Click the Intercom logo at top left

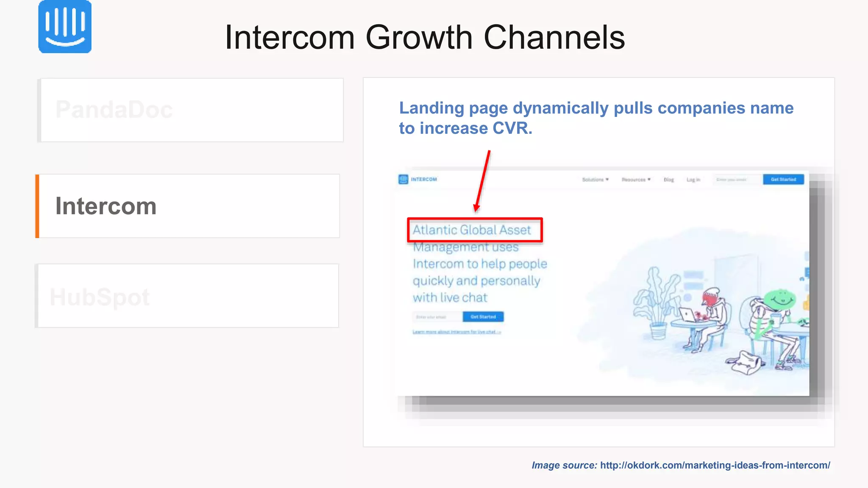tap(65, 27)
